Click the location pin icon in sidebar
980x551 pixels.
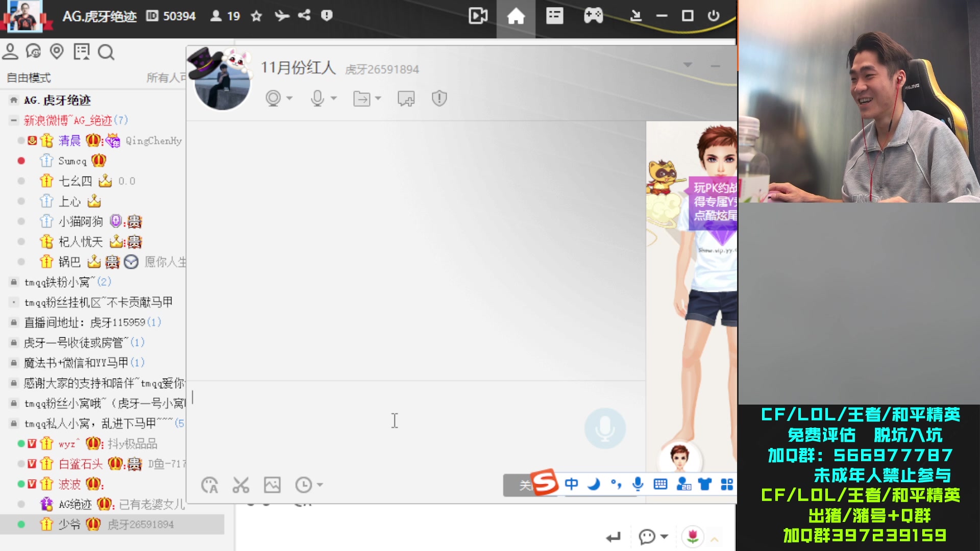tap(57, 52)
